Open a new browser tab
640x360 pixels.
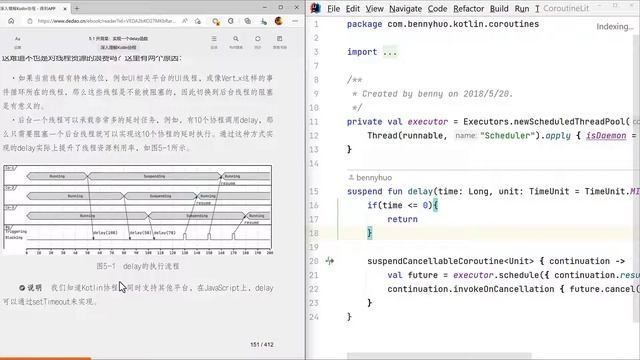coord(77,8)
